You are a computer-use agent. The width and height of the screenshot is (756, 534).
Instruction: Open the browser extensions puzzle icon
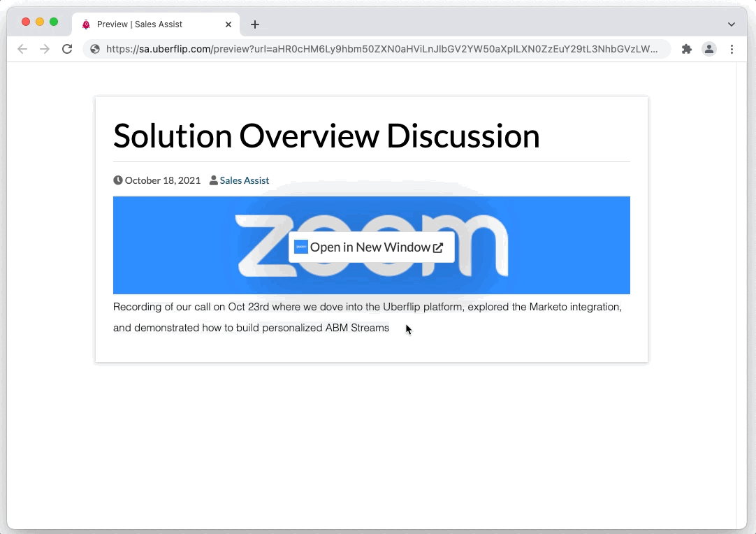(x=687, y=49)
